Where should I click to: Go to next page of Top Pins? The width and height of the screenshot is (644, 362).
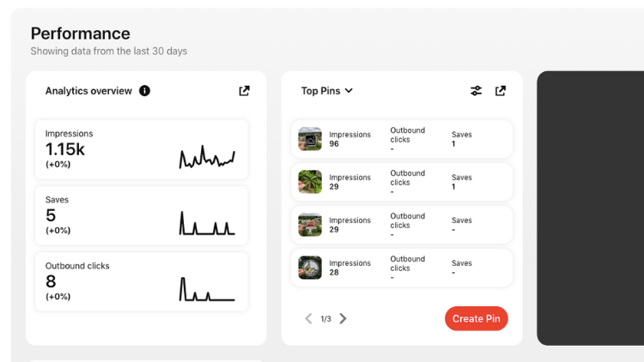343,318
